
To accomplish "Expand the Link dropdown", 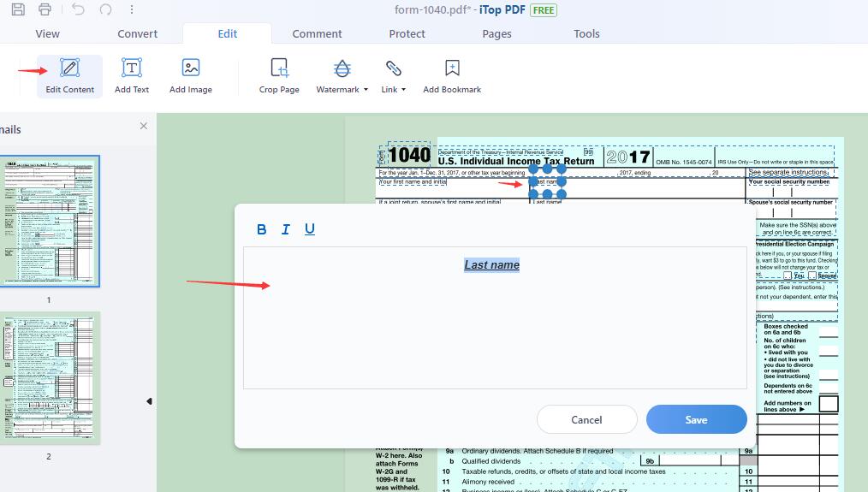I will coord(394,75).
